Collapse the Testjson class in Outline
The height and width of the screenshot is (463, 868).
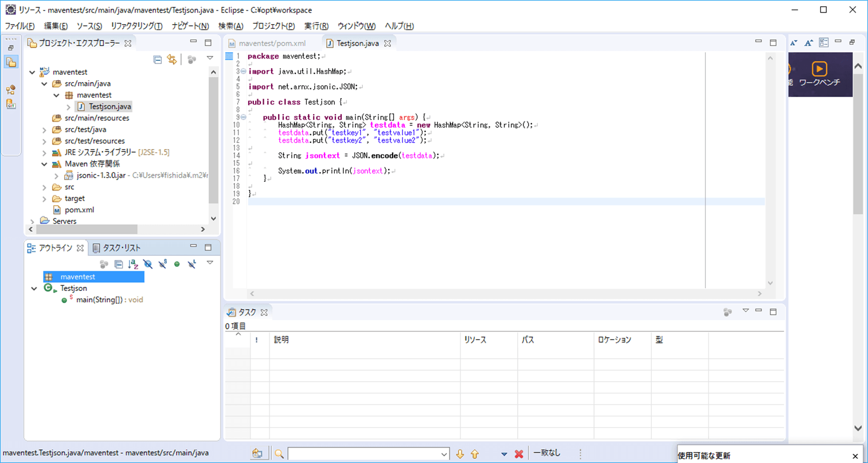point(34,289)
